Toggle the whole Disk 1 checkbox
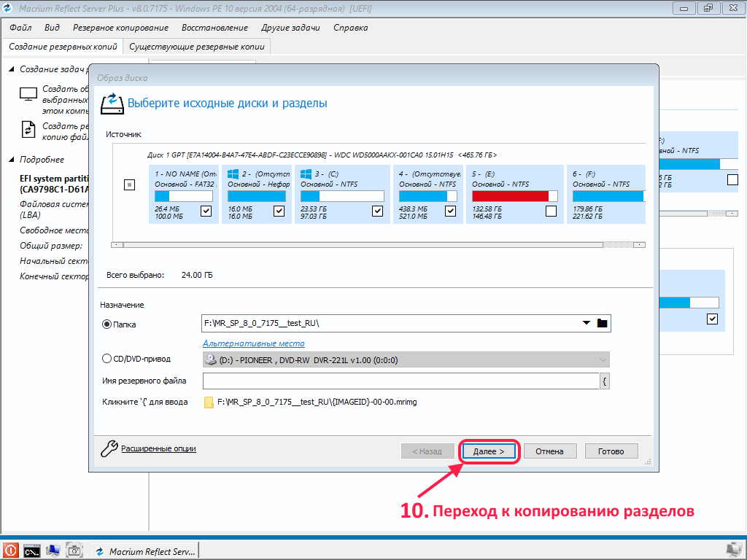 click(129, 185)
